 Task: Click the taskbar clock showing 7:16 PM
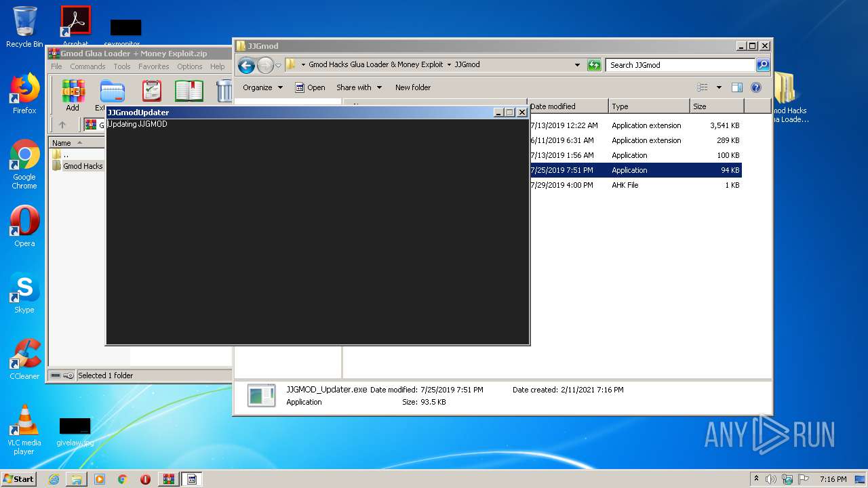coord(833,479)
